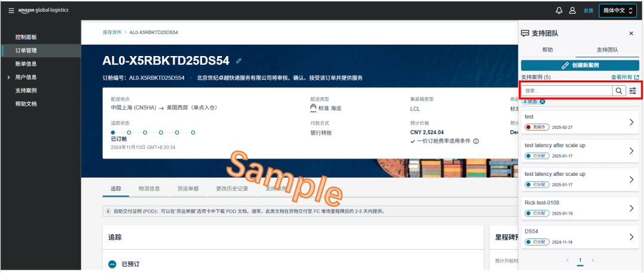Click the edit pencil beside the shipment title
644x273 pixels.
(239, 61)
